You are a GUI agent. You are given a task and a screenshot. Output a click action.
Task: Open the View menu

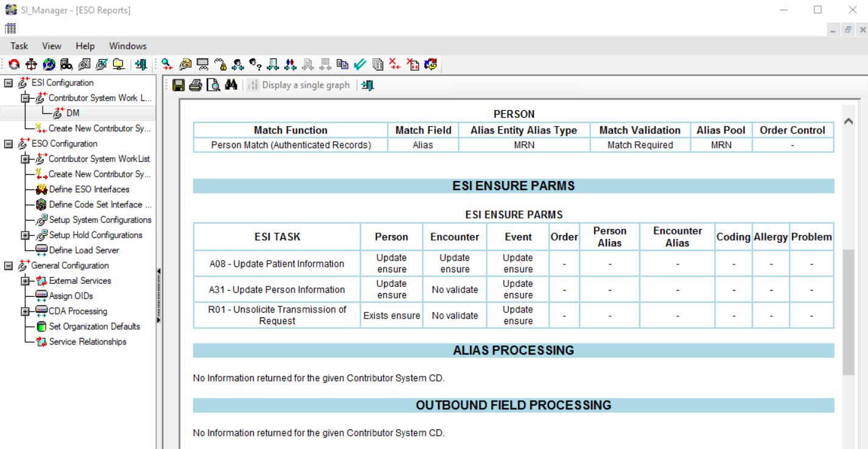point(52,46)
